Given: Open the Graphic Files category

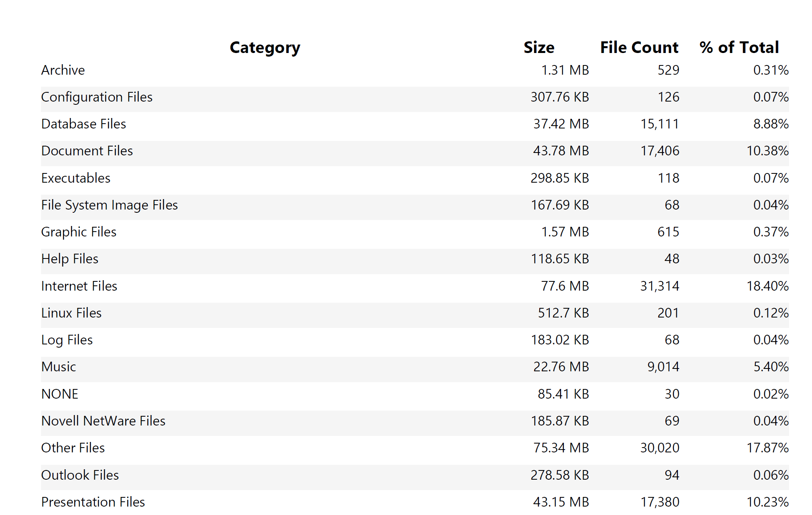Looking at the screenshot, I should (x=78, y=232).
